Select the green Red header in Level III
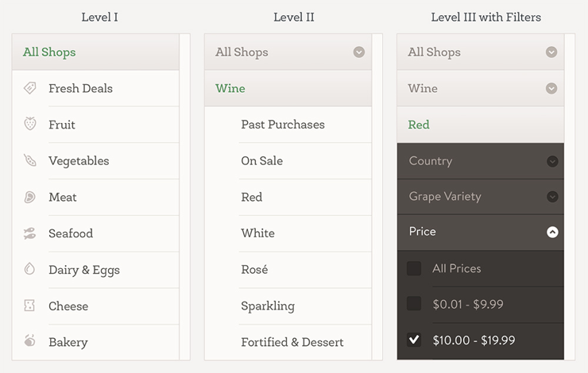588x373 pixels. 481,125
